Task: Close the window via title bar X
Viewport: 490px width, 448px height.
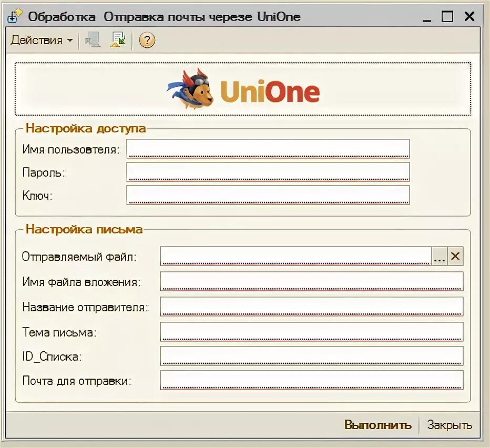Action: 469,16
